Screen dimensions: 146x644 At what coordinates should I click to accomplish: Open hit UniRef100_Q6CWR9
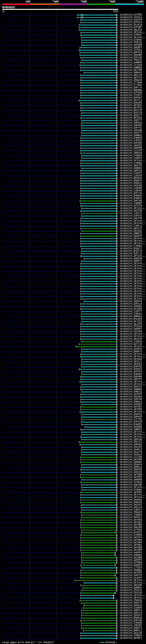131,557
